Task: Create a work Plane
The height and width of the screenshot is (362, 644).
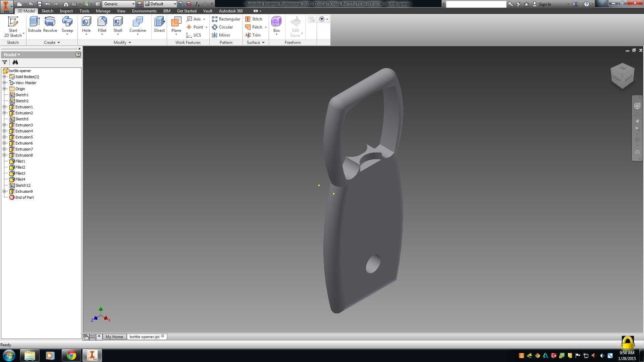Action: pos(176,25)
